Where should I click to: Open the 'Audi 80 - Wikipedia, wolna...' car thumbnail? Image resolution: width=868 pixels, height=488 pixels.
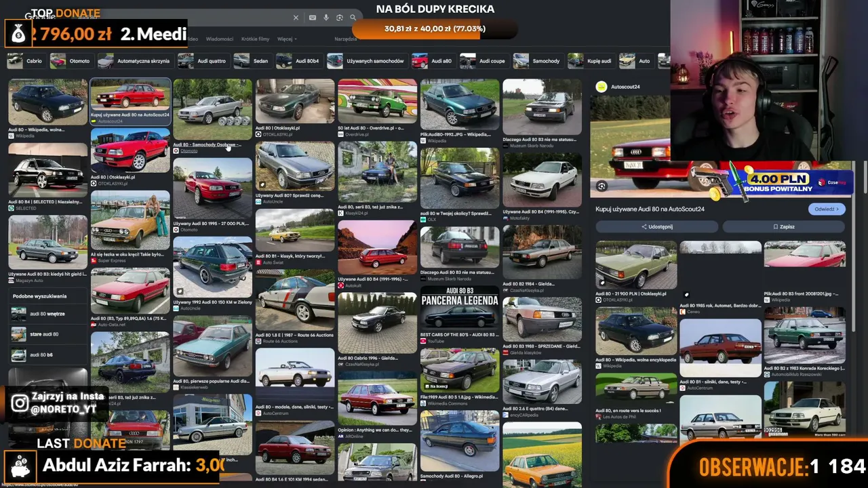point(47,102)
